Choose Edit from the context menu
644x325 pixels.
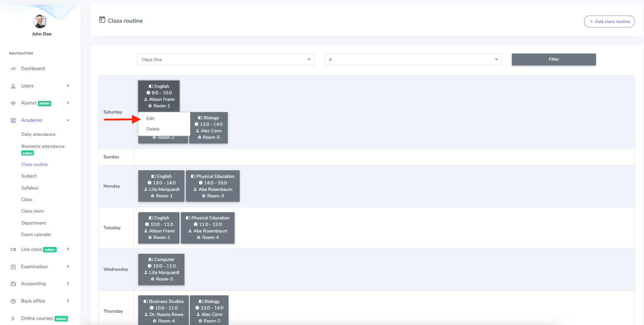pos(151,119)
